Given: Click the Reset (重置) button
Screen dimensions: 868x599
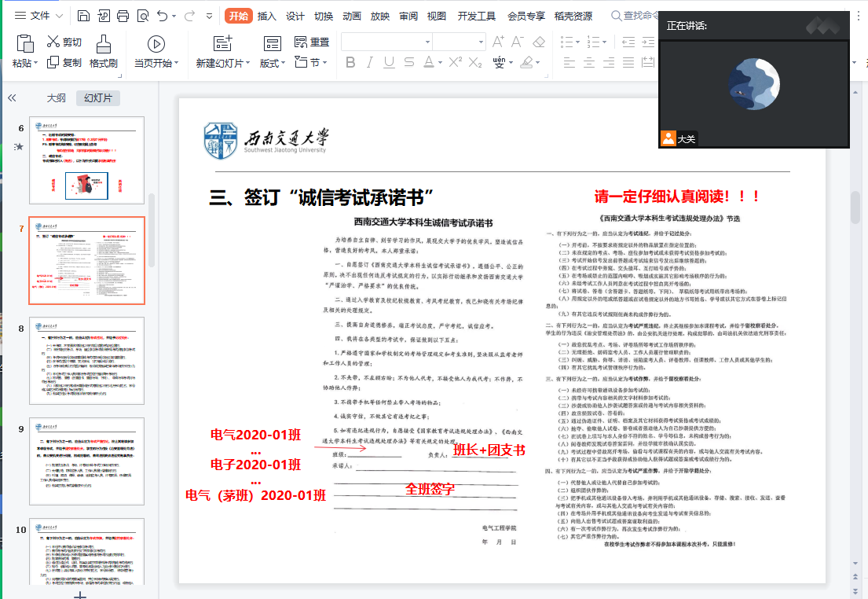Looking at the screenshot, I should [x=312, y=42].
